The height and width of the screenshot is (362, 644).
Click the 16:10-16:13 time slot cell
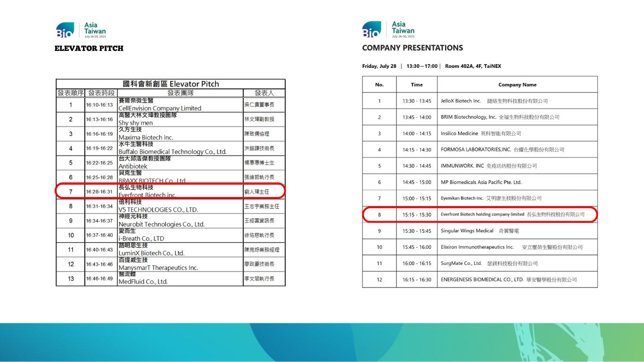pyautogui.click(x=99, y=105)
